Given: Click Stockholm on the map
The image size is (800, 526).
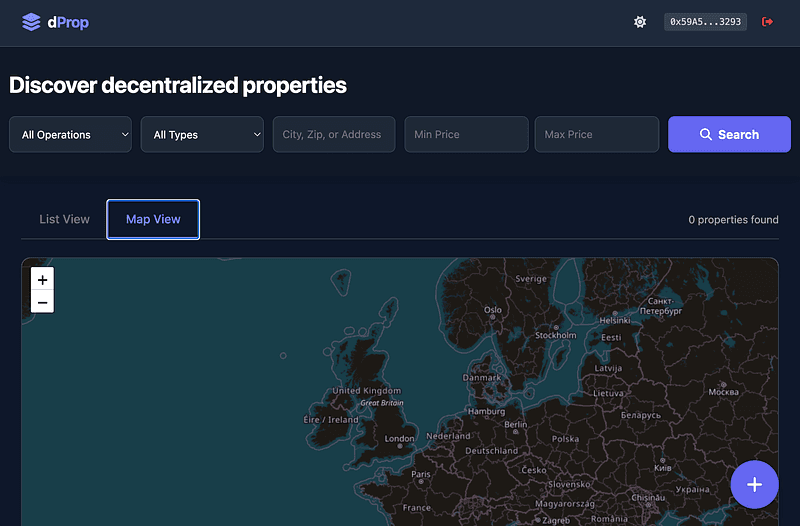Looking at the screenshot, I should 555,335.
